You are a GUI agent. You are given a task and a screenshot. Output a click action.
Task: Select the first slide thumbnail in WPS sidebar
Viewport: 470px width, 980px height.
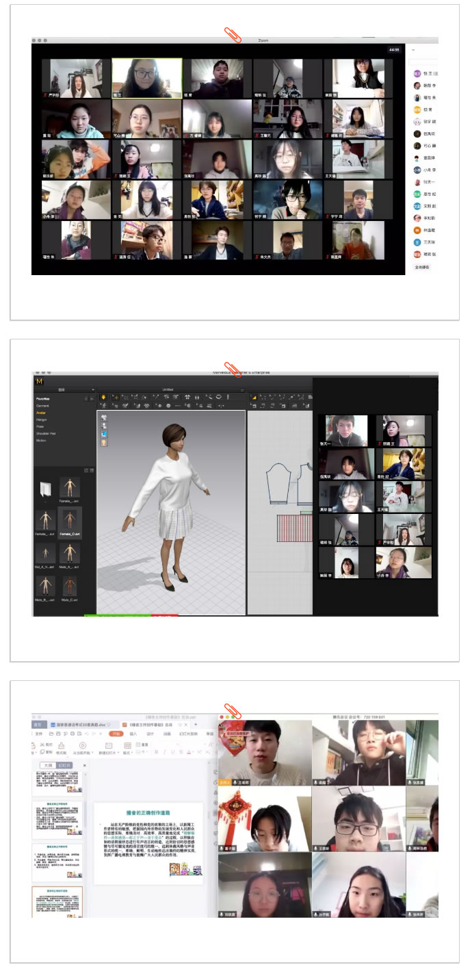57,782
